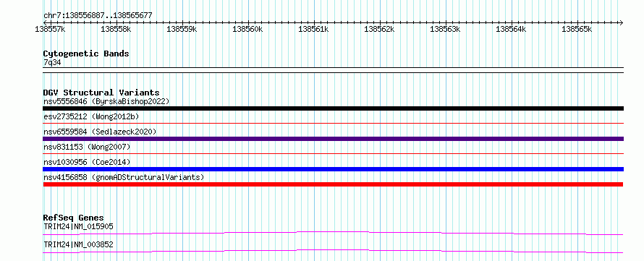Click the chr7:138556887..138565677 region label
This screenshot has height=261, width=644.
(x=98, y=16)
